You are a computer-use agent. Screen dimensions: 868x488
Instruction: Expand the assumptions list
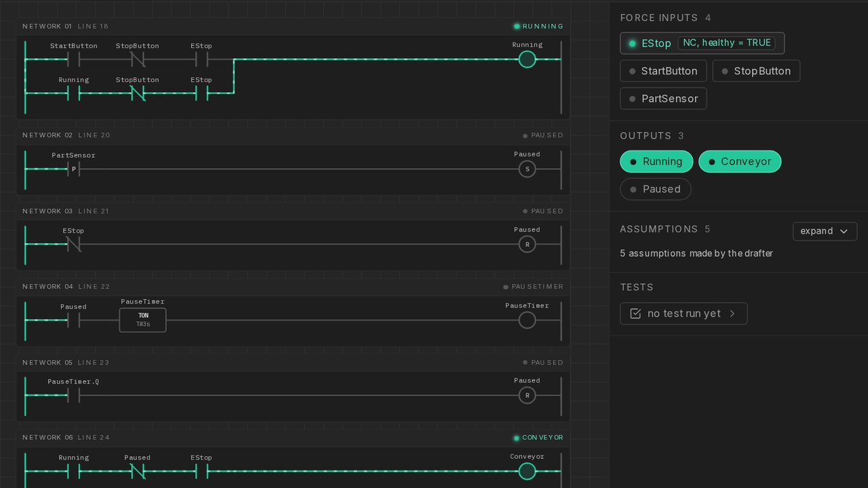(x=825, y=231)
